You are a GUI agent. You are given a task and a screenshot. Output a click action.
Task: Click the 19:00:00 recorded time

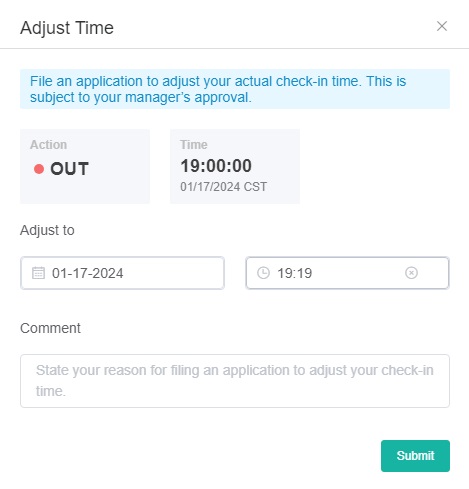point(216,166)
